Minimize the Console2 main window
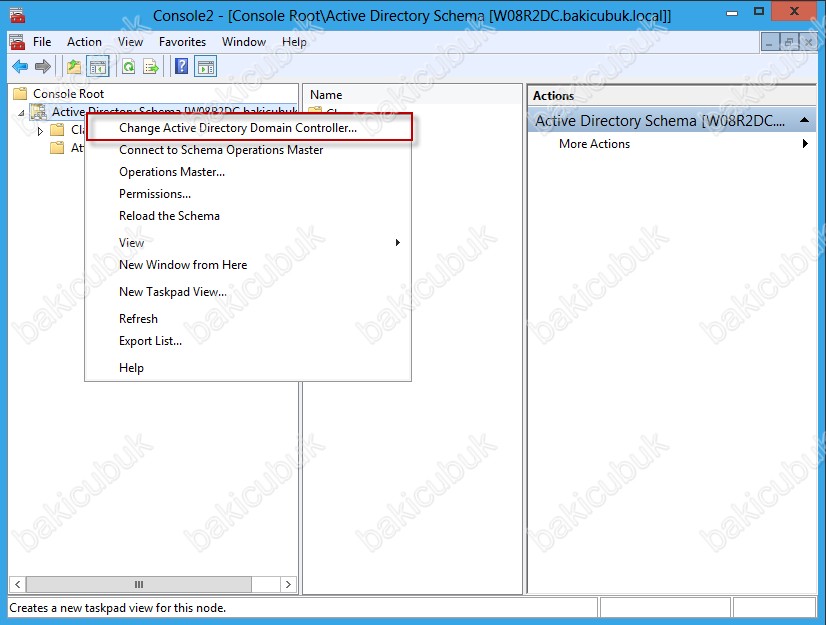Viewport: 826px width, 625px height. (732, 12)
